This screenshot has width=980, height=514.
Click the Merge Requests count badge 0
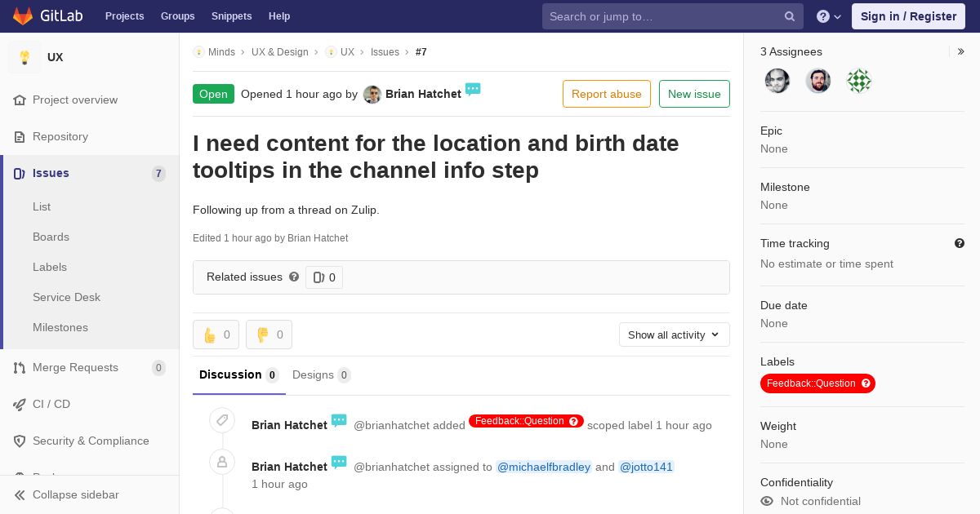click(158, 367)
